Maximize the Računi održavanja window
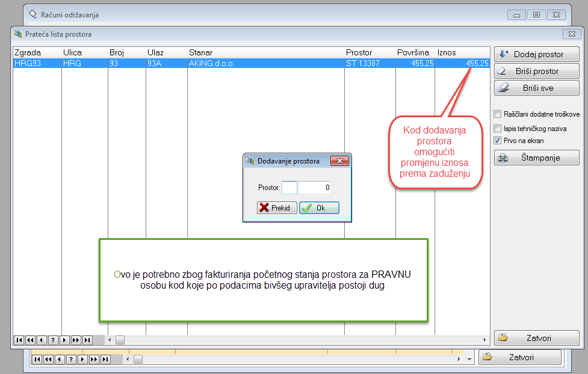 tap(536, 15)
